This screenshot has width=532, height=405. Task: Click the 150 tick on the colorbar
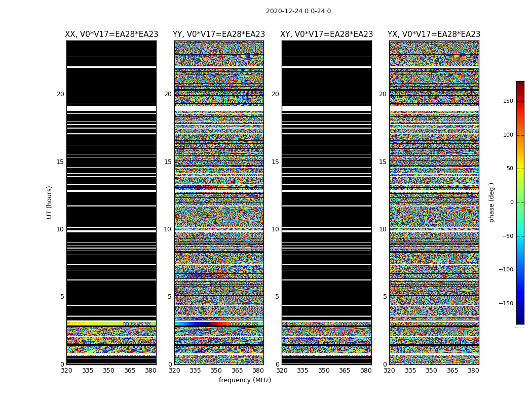(x=508, y=101)
